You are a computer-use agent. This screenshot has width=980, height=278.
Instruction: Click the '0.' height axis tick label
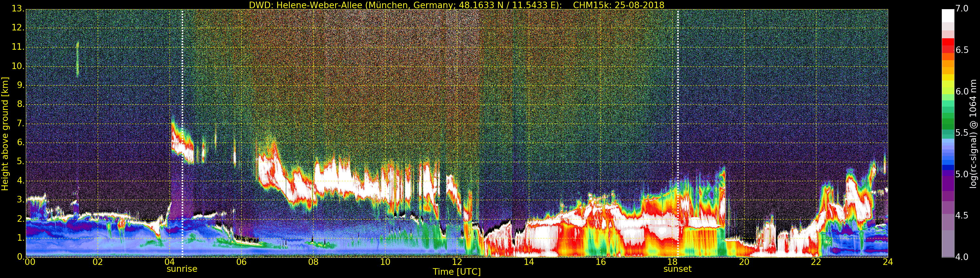coord(20,257)
